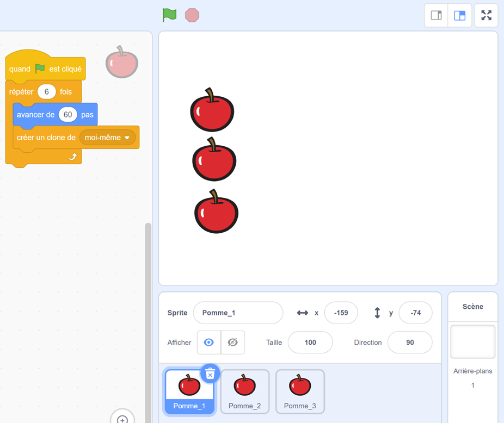
Task: Click the repeat count value 6
Action: 47,92
